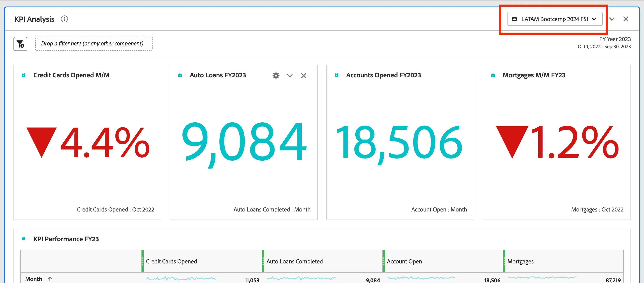
Task: Click the 87,219 total in the table
Action: coord(613,280)
